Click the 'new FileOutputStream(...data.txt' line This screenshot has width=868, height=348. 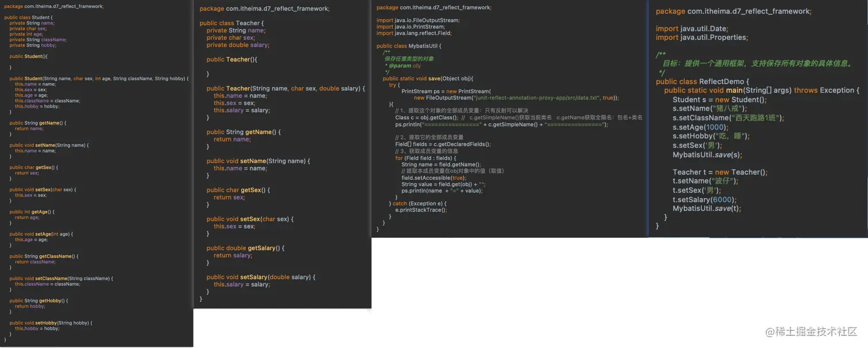(x=516, y=97)
